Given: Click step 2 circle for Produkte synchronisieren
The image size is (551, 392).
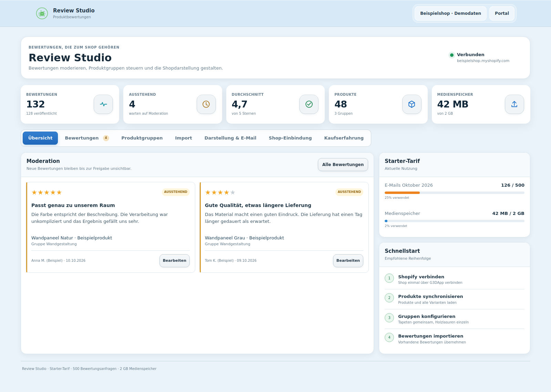Looking at the screenshot, I should click(x=389, y=298).
